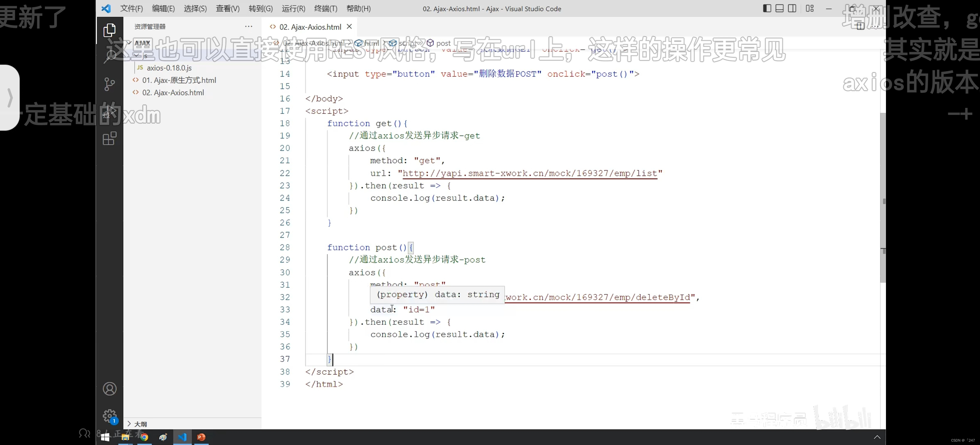Open the Source Control view
Viewport: 980px width, 445px height.
pyautogui.click(x=110, y=84)
